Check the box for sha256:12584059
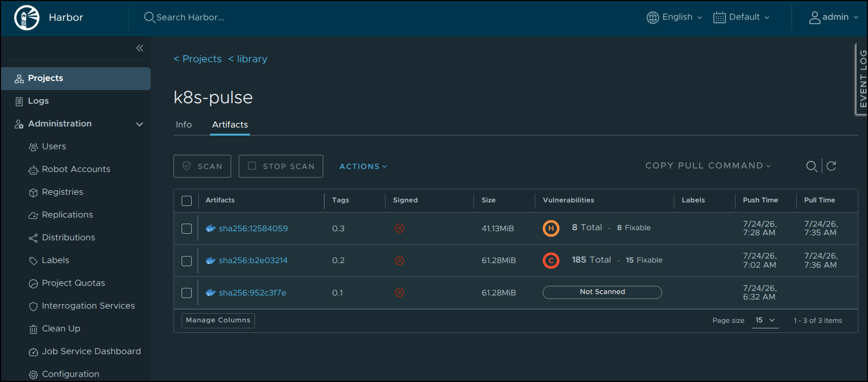The height and width of the screenshot is (382, 868). click(187, 229)
